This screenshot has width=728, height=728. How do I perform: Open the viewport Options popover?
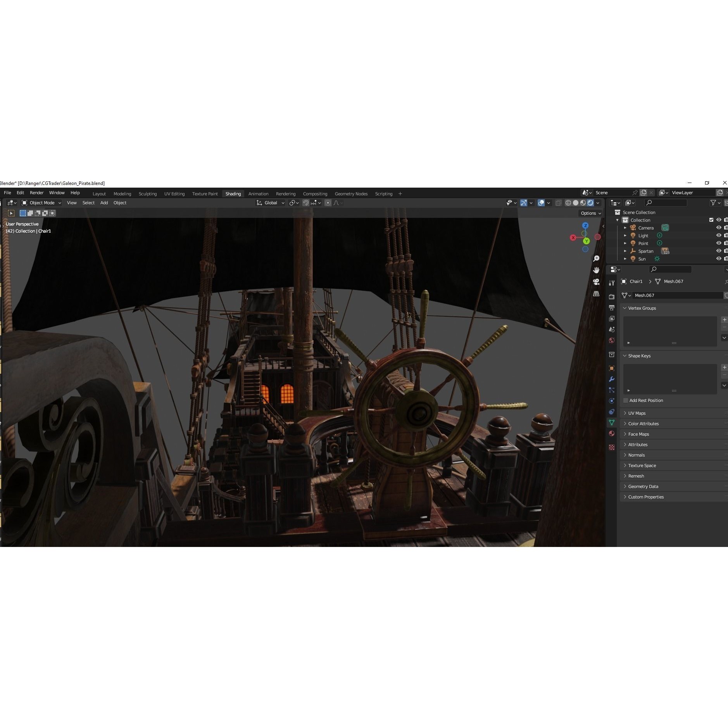(590, 213)
